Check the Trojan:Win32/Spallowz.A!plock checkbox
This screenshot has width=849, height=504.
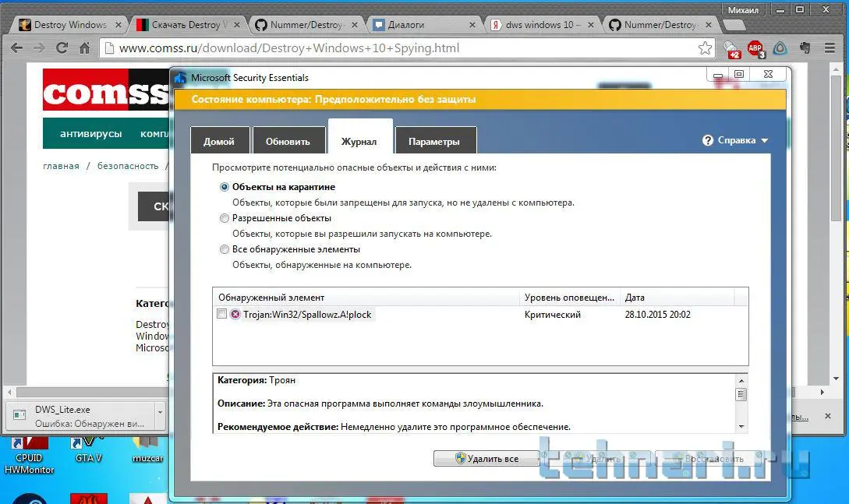click(221, 314)
